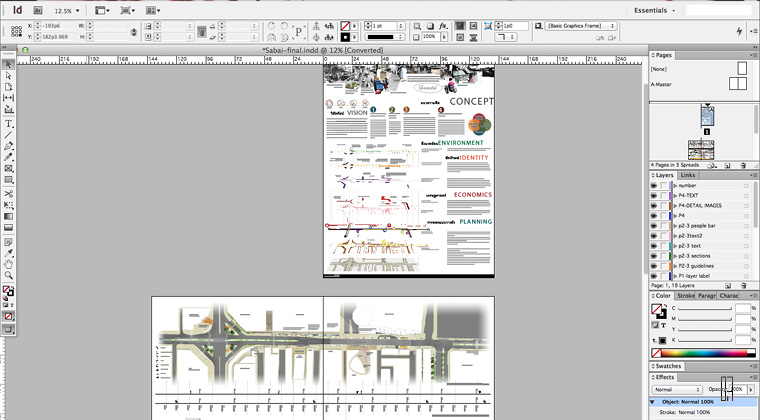Select the Selection tool arrow
Screen dimensions: 760x420
tap(8, 64)
